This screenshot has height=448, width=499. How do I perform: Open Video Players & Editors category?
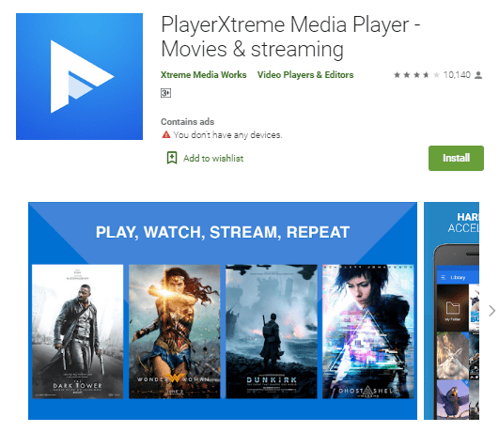tap(305, 75)
